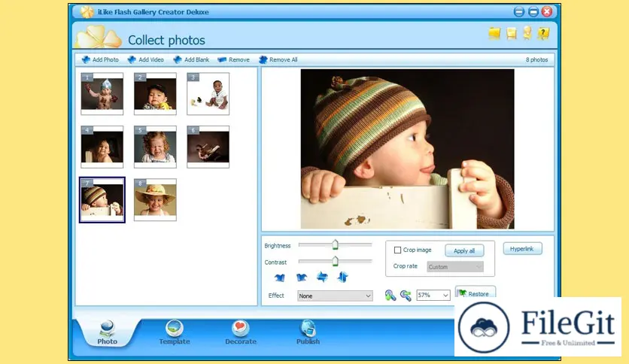Click the Crop rate label
Image resolution: width=629 pixels, height=364 pixels.
pos(405,266)
